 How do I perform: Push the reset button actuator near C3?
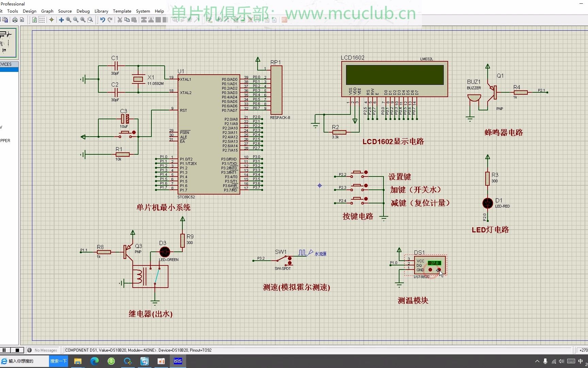tap(134, 133)
